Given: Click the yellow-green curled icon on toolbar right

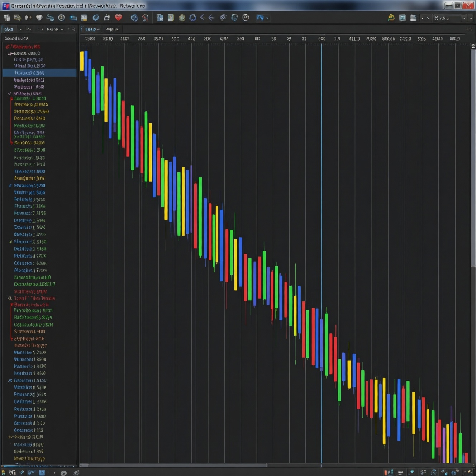Looking at the screenshot, I should (x=391, y=18).
